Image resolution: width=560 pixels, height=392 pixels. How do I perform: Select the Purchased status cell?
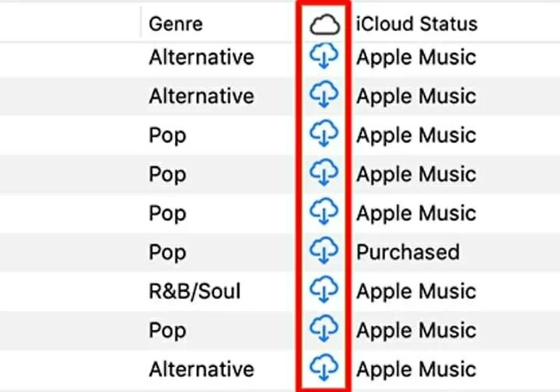408,252
